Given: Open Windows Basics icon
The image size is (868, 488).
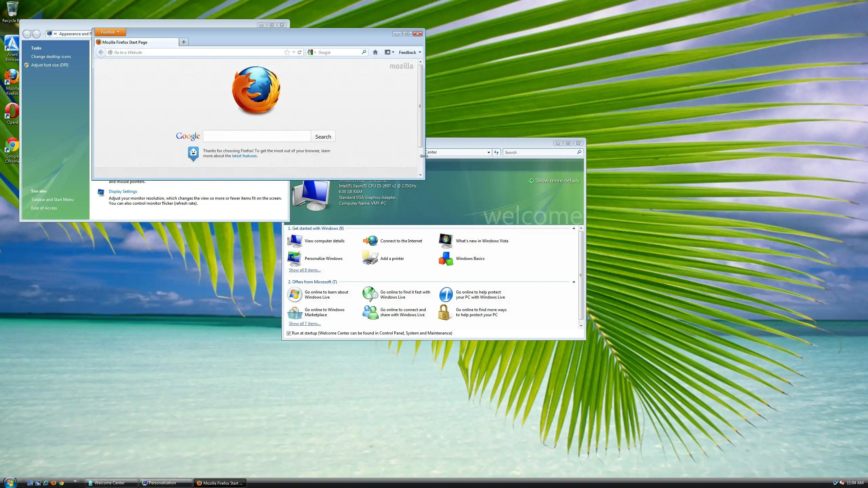Looking at the screenshot, I should pos(446,259).
